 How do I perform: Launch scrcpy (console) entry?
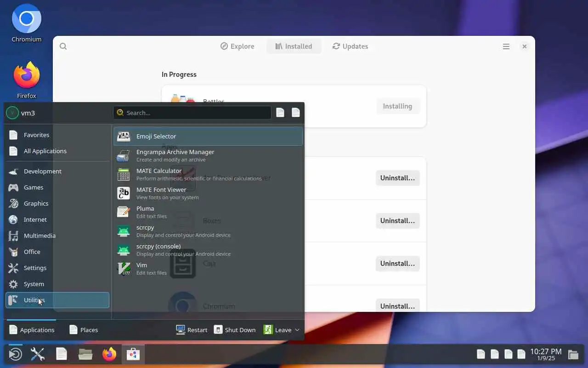pyautogui.click(x=208, y=250)
